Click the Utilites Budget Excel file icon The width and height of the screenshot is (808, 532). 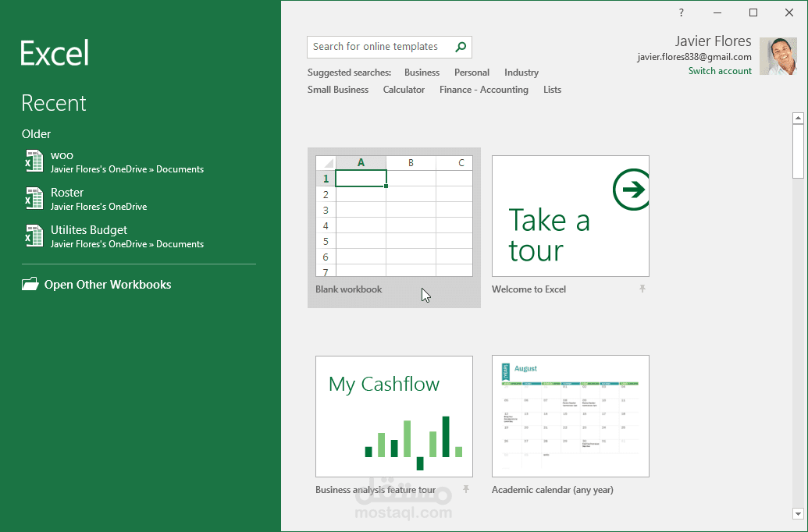pos(34,236)
